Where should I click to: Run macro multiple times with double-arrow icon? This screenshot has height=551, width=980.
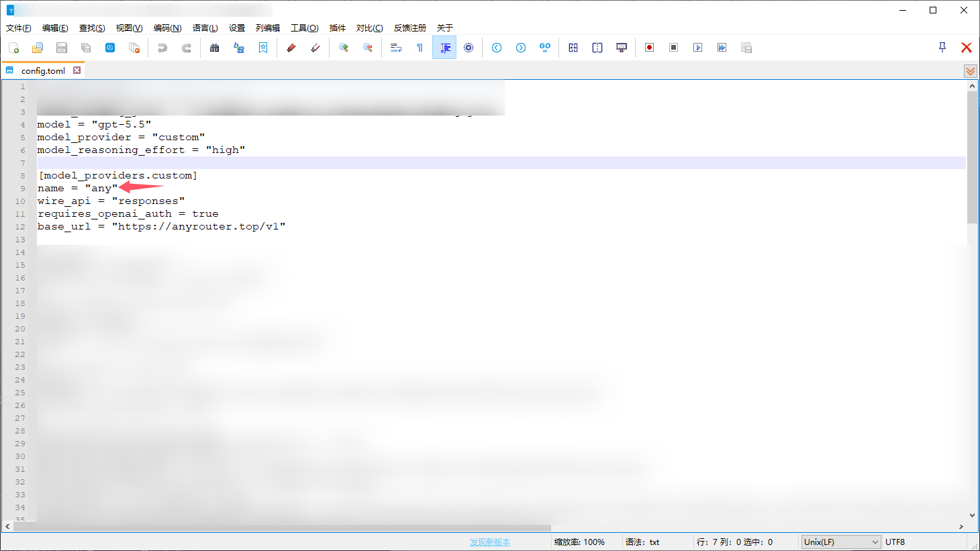(722, 48)
